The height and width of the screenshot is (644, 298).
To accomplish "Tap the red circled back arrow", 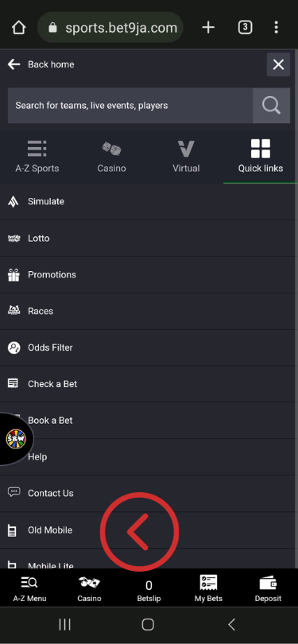I will (x=140, y=531).
